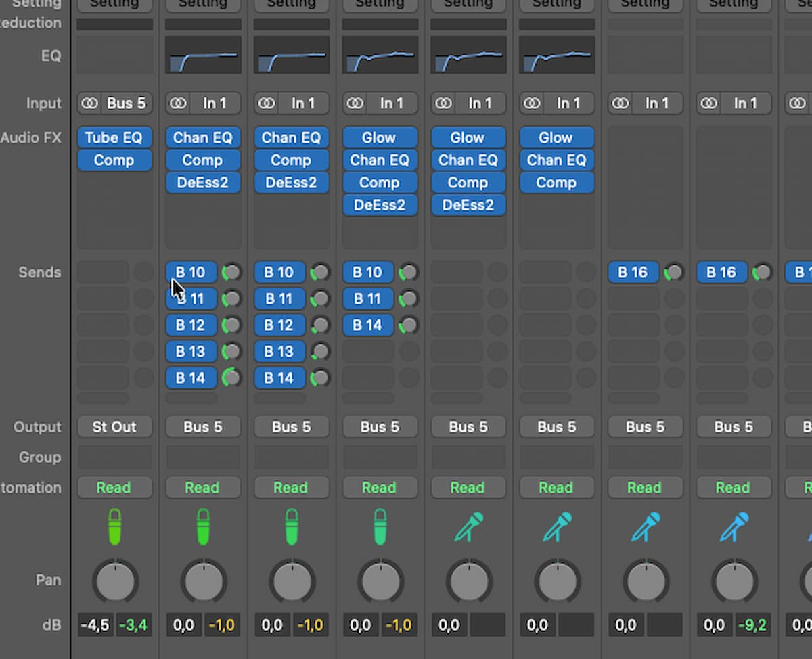This screenshot has height=659, width=812.
Task: Open the St Out output menu
Action: coord(114,427)
